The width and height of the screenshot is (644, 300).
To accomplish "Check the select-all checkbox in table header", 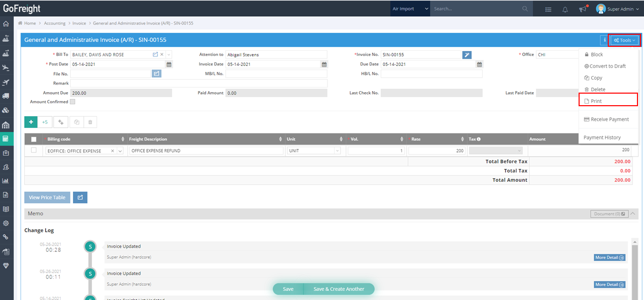I will click(34, 139).
